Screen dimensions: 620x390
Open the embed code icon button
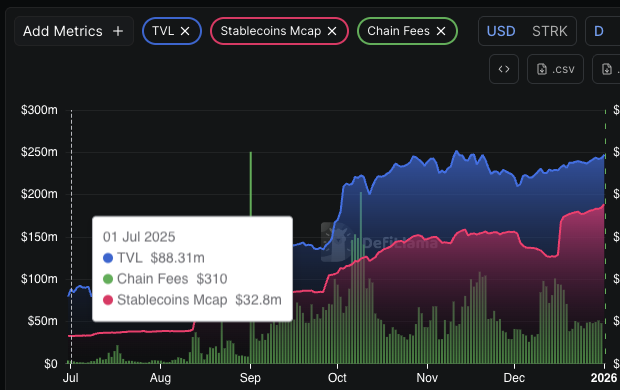click(x=504, y=69)
